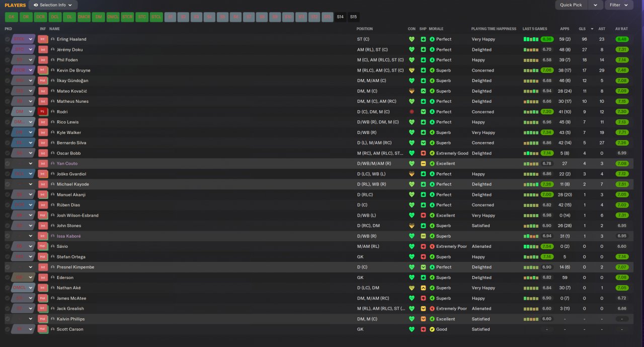
Task: Click the Inj info badge for Rodri
Action: [43, 112]
